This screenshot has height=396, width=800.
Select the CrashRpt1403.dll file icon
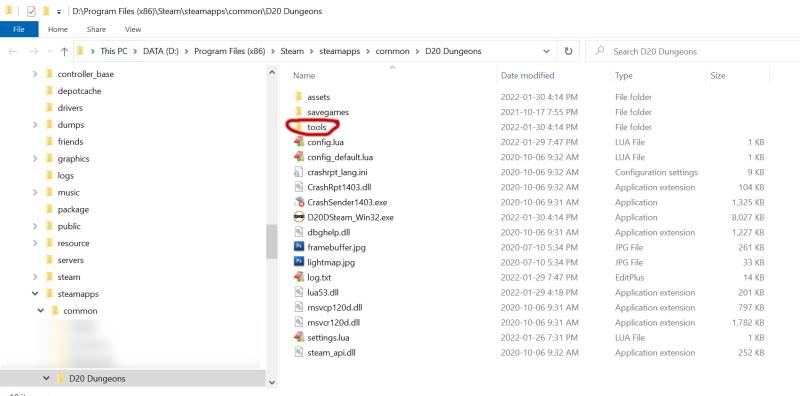tap(299, 187)
